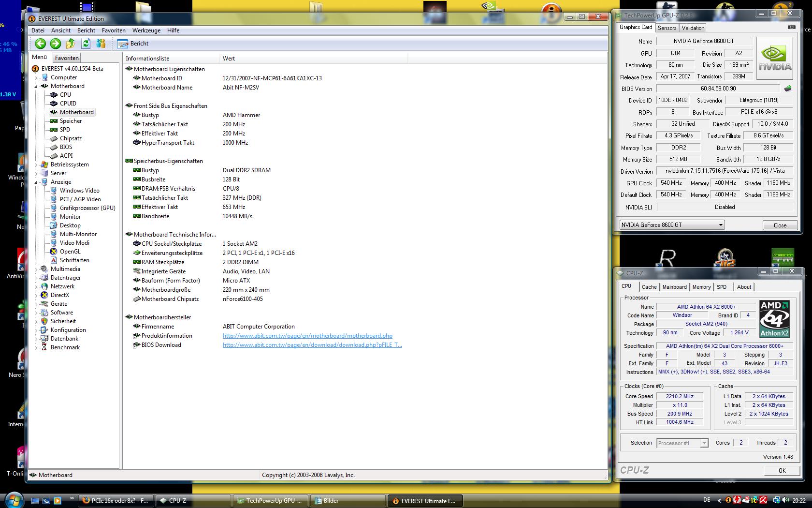Open the BIOS Download link
Image resolution: width=812 pixels, height=508 pixels.
312,345
